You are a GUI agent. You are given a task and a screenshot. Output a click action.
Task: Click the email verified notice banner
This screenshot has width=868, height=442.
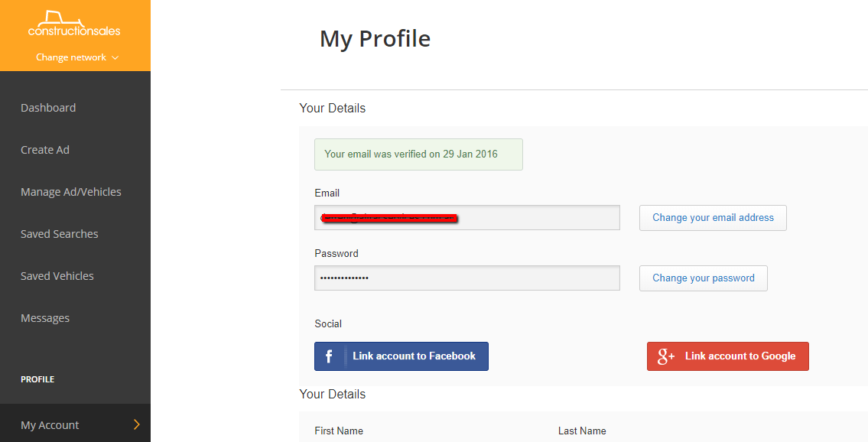(x=418, y=154)
